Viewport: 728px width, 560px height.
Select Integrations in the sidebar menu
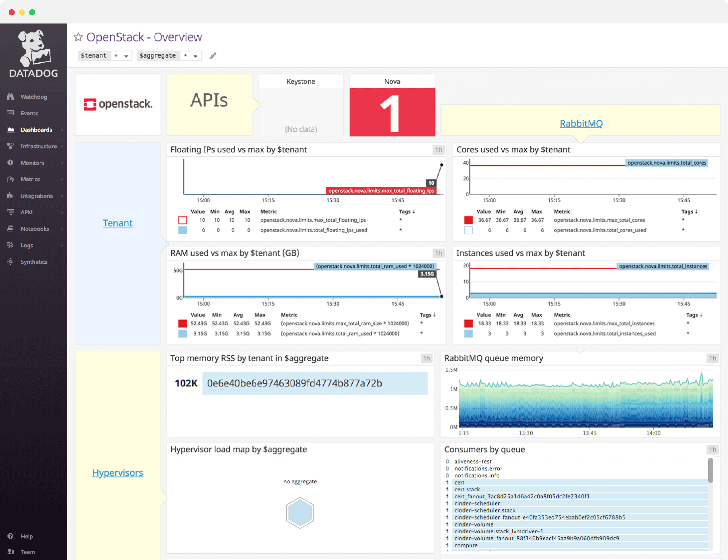(37, 196)
